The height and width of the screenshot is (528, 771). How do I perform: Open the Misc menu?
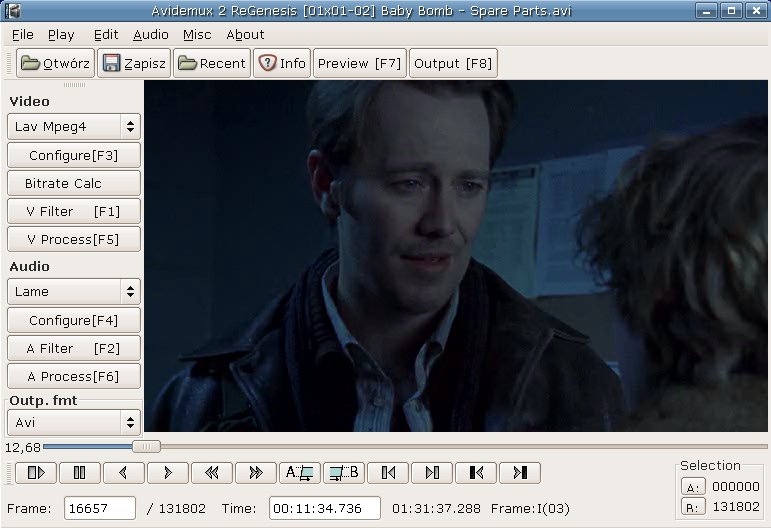(x=197, y=35)
